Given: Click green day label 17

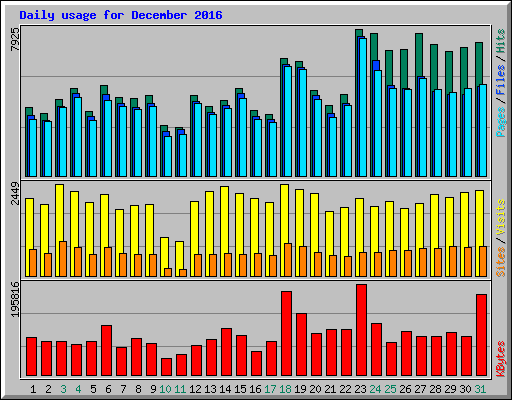Looking at the screenshot, I should 270,389.
